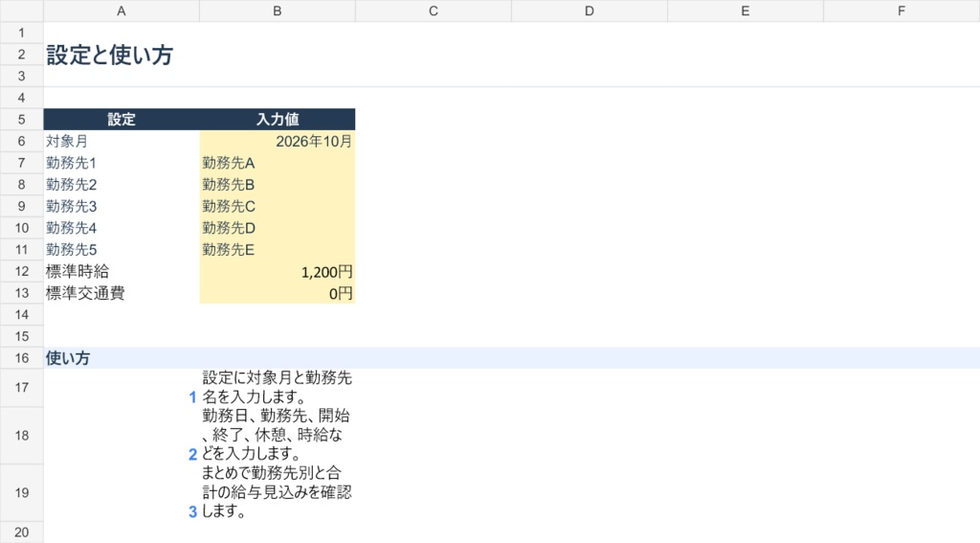Screen dimensions: 980x543
Task: Select row 10 header
Action: point(21,228)
